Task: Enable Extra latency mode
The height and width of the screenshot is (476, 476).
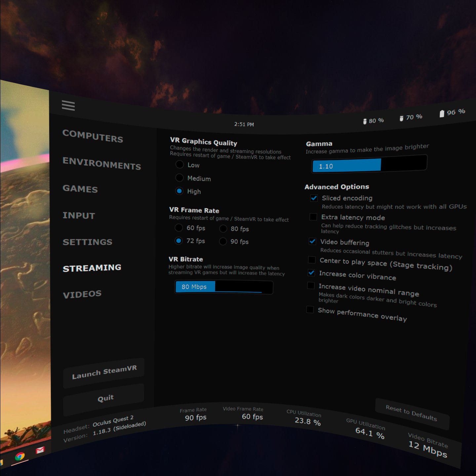Action: 313,217
